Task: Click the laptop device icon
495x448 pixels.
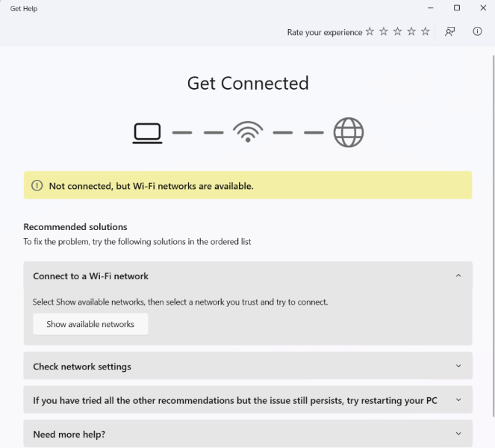Action: click(148, 133)
